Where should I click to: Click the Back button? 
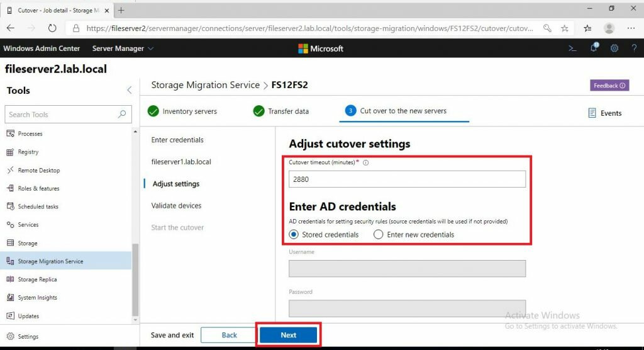[x=229, y=335]
